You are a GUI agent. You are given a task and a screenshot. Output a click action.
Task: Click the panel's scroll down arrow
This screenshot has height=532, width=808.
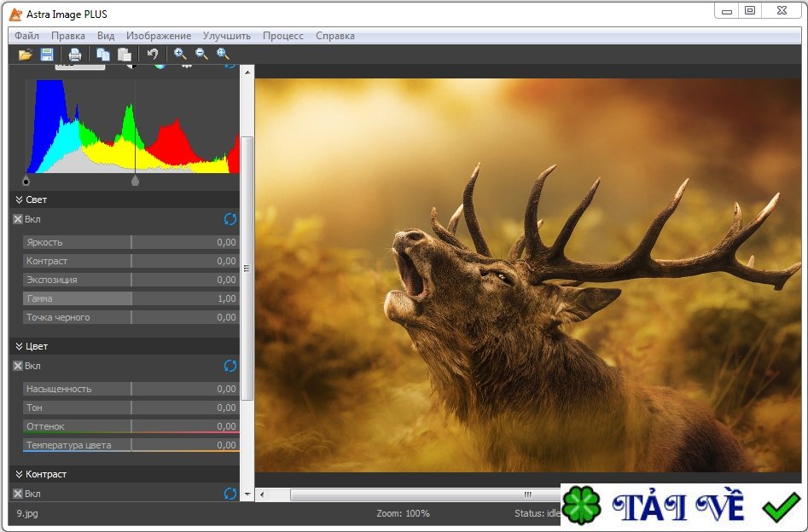247,494
